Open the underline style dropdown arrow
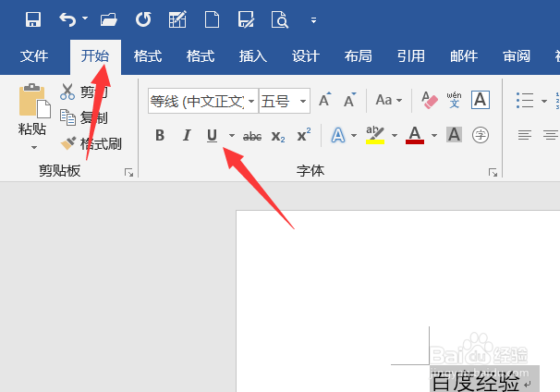Image resolution: width=560 pixels, height=392 pixels. (232, 135)
